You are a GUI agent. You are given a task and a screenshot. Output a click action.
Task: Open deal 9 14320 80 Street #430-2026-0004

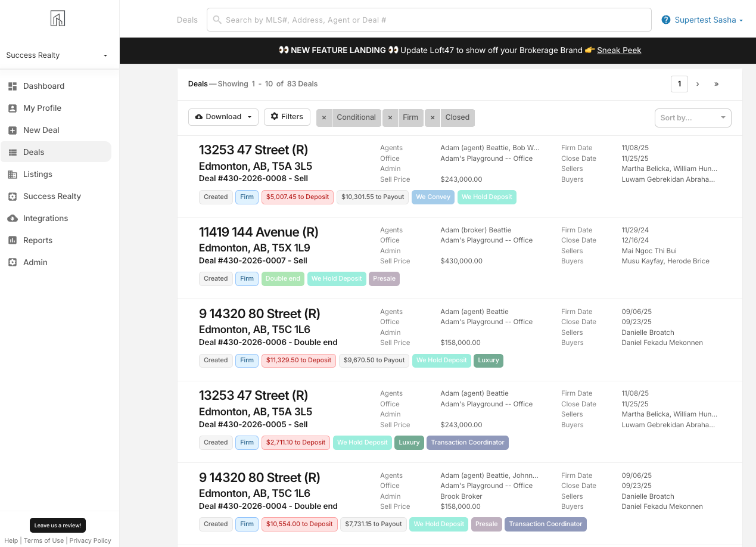click(x=259, y=477)
